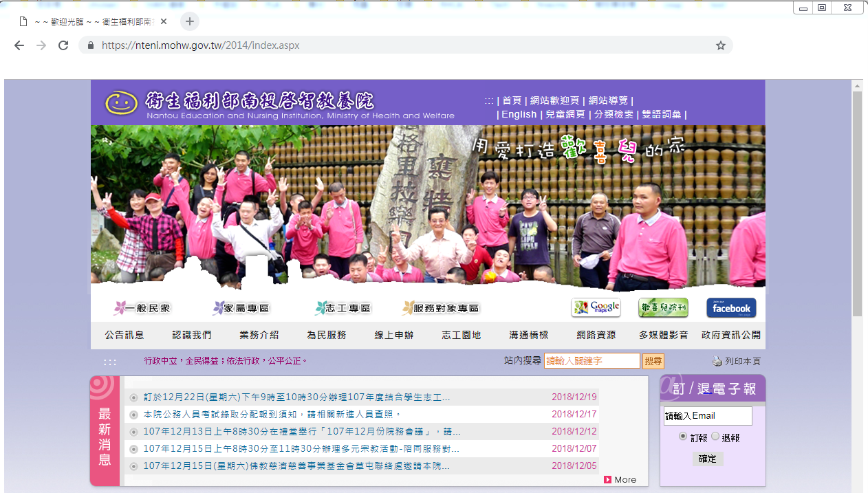868x493 pixels.
Task: Open the More news link
Action: (x=625, y=480)
